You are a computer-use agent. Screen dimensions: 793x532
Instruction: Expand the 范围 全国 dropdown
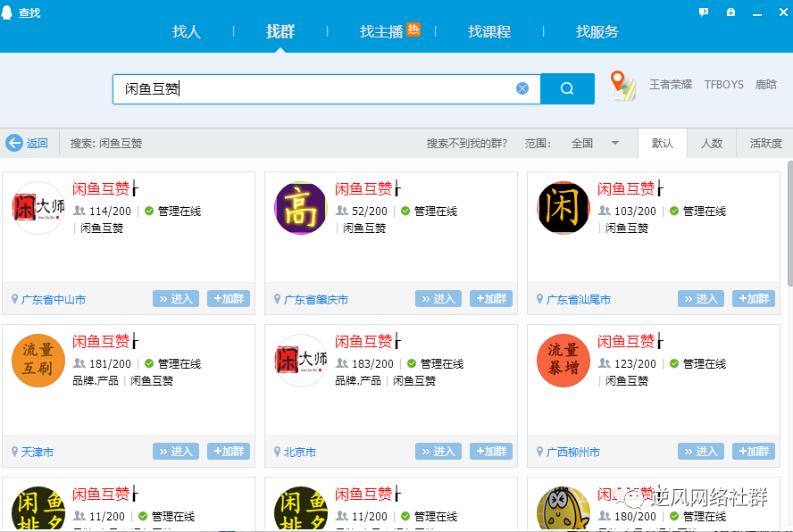[x=595, y=143]
